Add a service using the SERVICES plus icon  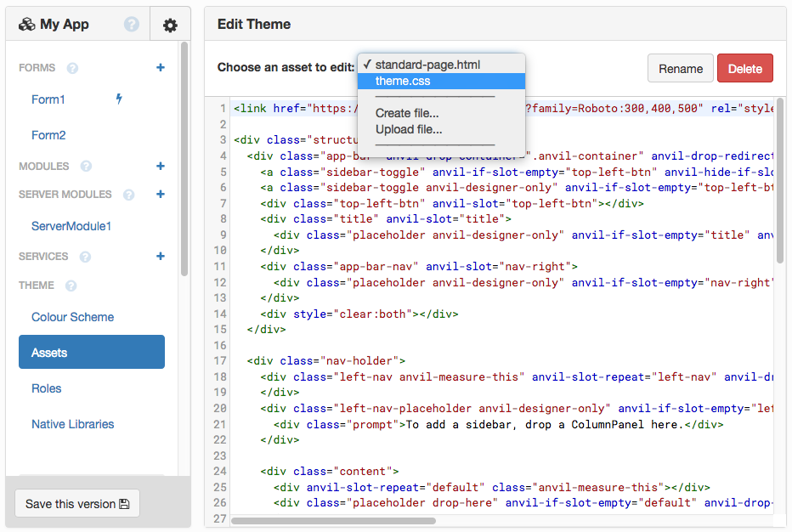click(x=160, y=256)
